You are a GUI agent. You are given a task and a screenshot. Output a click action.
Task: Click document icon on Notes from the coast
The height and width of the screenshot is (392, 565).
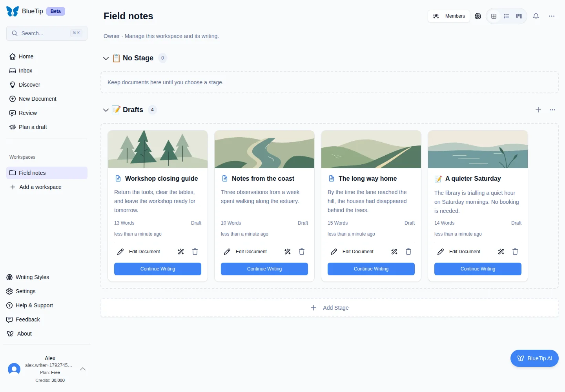coord(225,178)
